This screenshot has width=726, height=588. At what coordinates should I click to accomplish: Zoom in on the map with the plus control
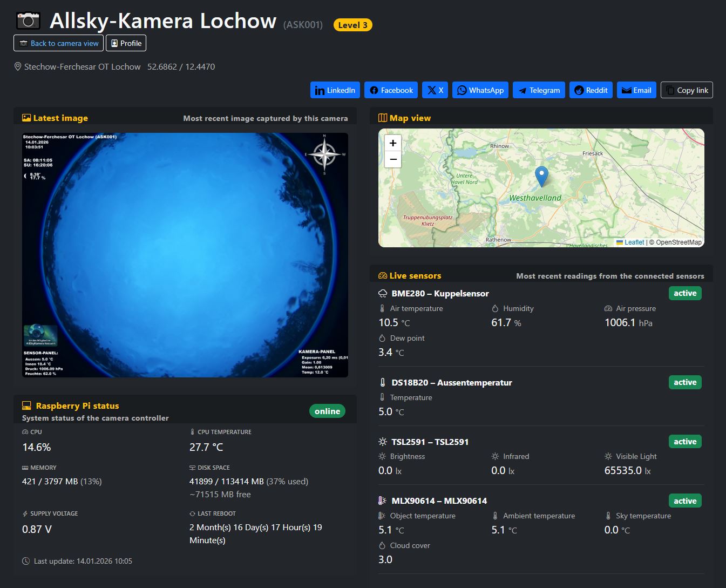(x=392, y=143)
